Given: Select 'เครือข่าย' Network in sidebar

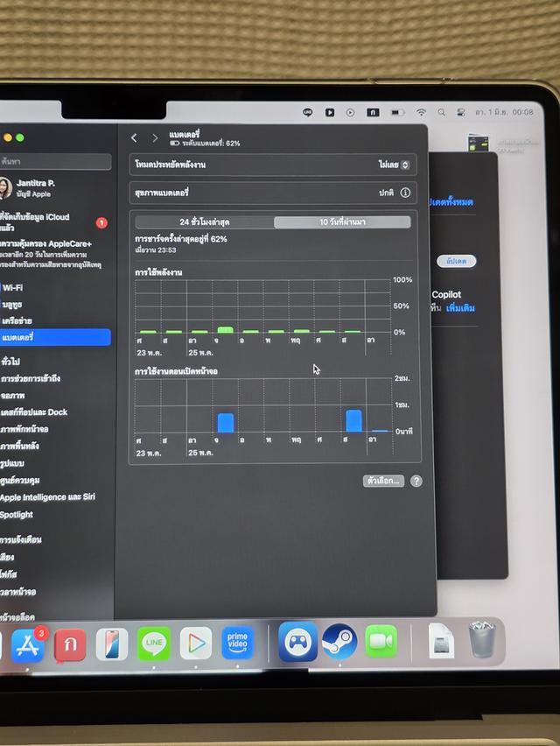Looking at the screenshot, I should [55, 320].
